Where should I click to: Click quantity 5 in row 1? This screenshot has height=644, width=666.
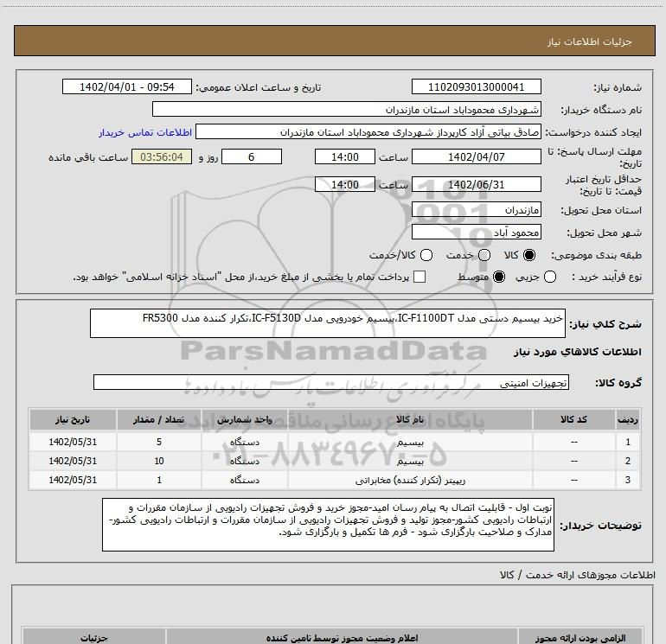click(x=159, y=442)
